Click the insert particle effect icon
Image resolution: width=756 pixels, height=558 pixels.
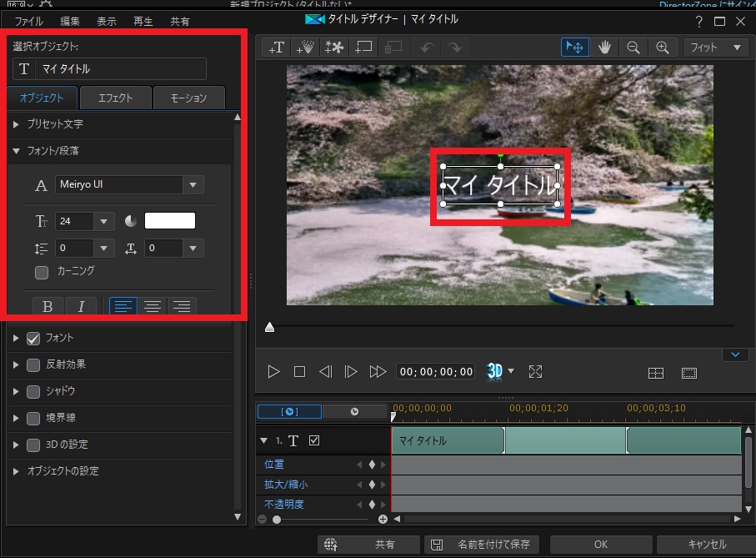[304, 48]
